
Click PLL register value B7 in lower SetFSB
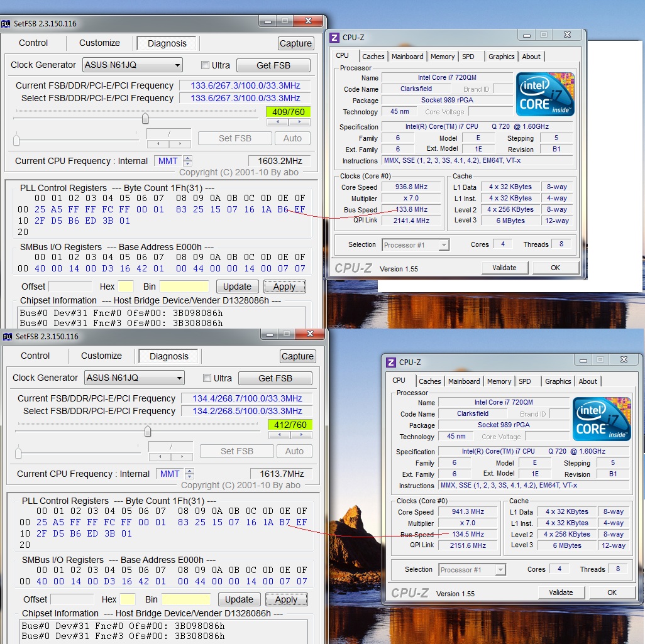click(x=285, y=523)
